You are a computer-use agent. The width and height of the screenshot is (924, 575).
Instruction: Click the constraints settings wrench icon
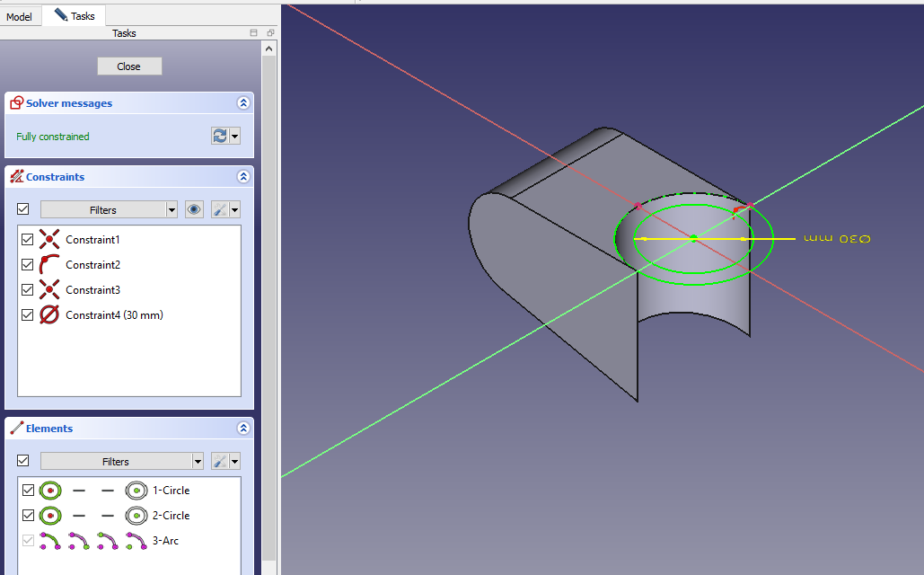[219, 209]
